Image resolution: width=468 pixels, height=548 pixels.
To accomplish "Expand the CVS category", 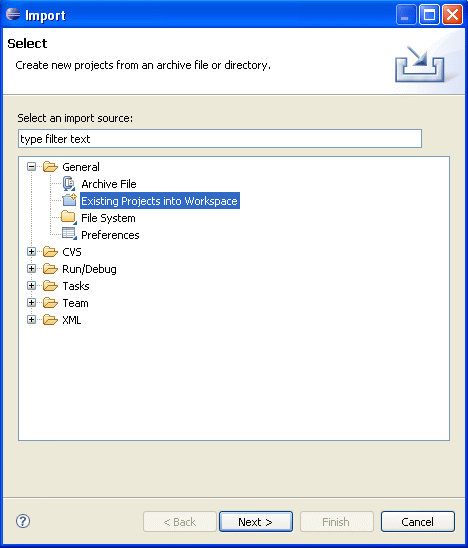I will pos(31,252).
